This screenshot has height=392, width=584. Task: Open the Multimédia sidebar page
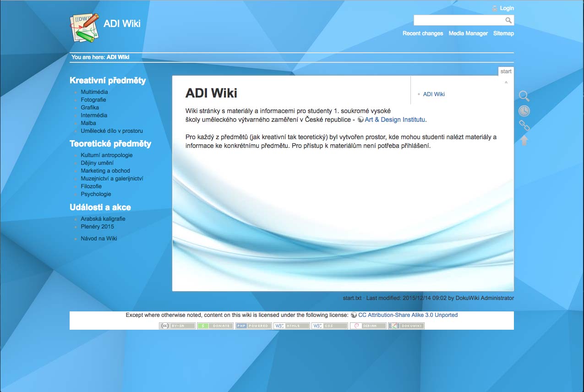pyautogui.click(x=94, y=92)
